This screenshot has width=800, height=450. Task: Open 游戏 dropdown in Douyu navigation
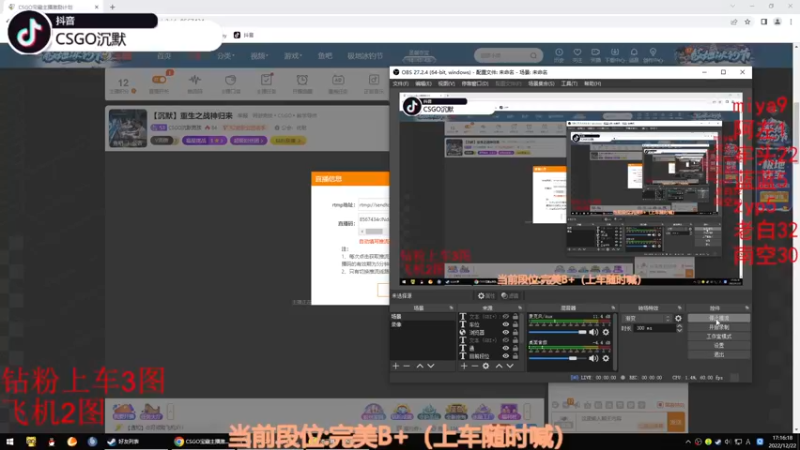293,56
